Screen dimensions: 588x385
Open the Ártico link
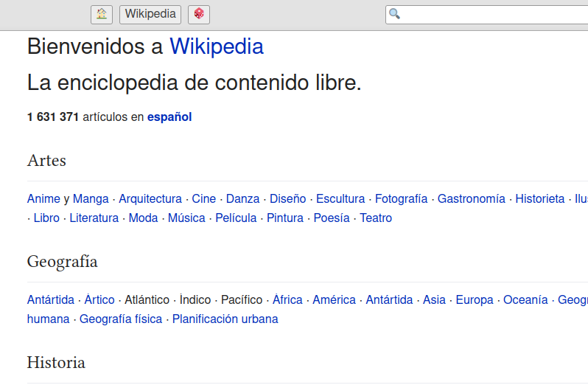click(x=99, y=299)
